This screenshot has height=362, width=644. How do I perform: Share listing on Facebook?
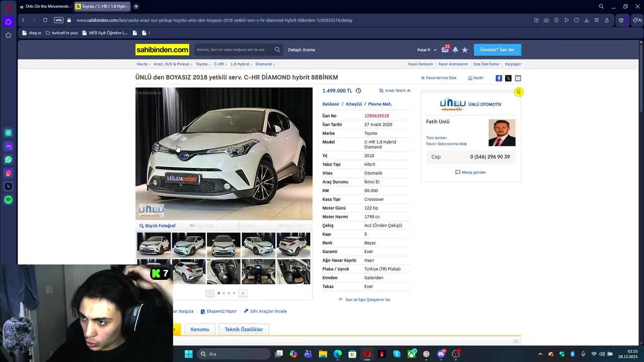pos(499,78)
